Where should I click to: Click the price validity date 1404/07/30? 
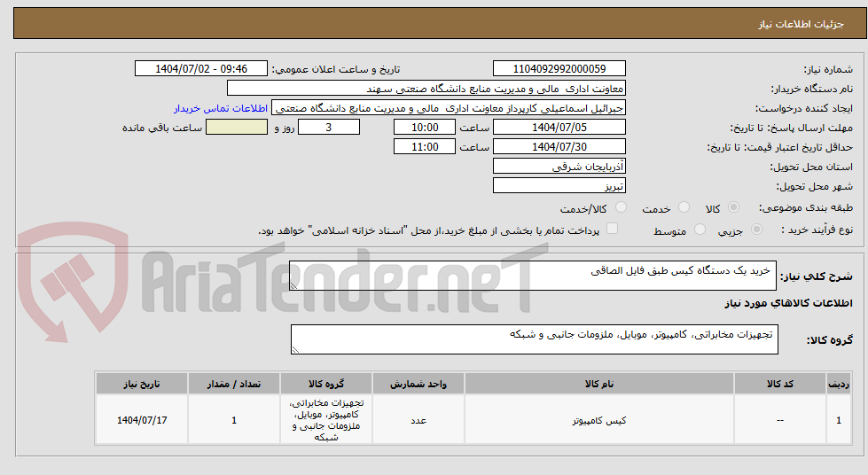point(559,147)
